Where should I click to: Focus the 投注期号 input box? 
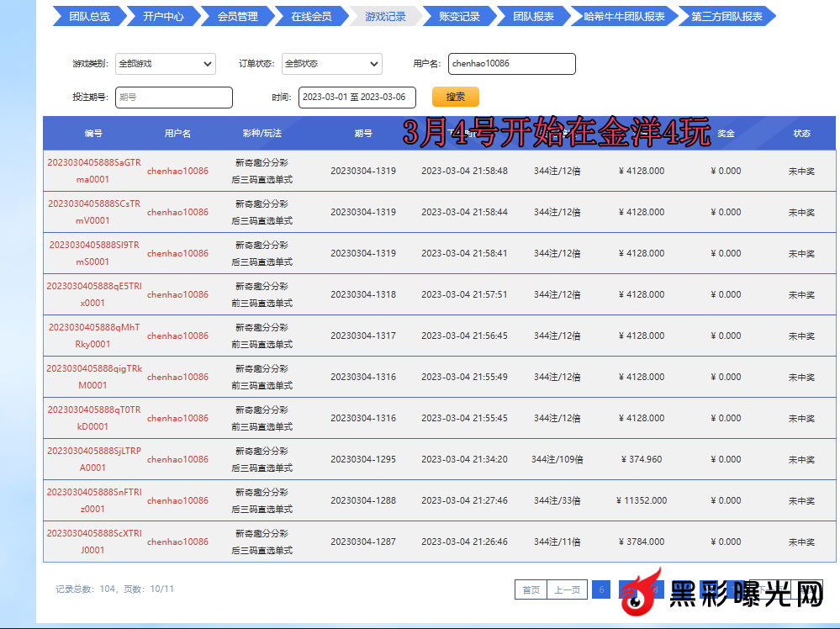click(173, 97)
